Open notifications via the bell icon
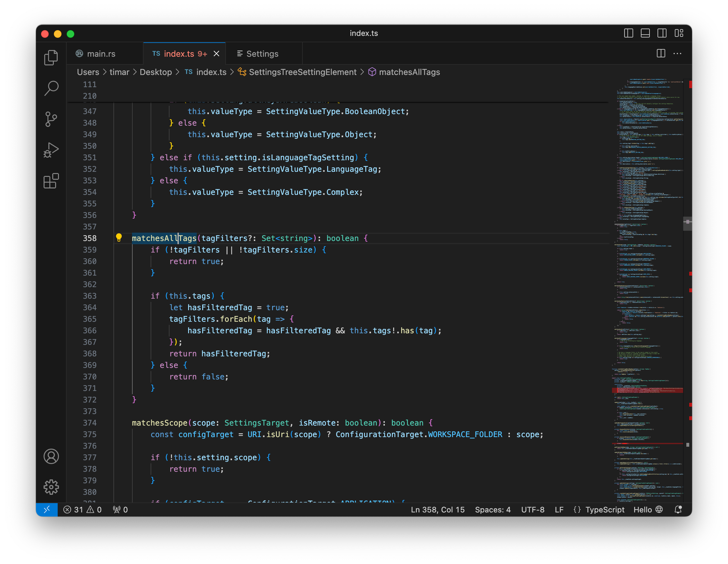Image resolution: width=728 pixels, height=564 pixels. click(x=678, y=509)
